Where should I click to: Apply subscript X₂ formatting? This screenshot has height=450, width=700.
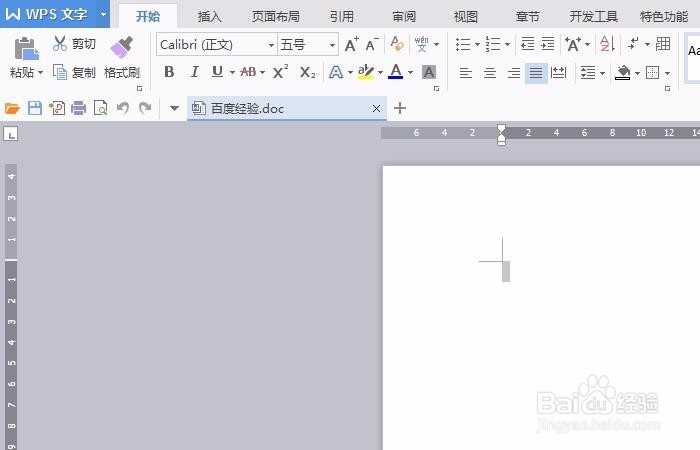[x=308, y=72]
